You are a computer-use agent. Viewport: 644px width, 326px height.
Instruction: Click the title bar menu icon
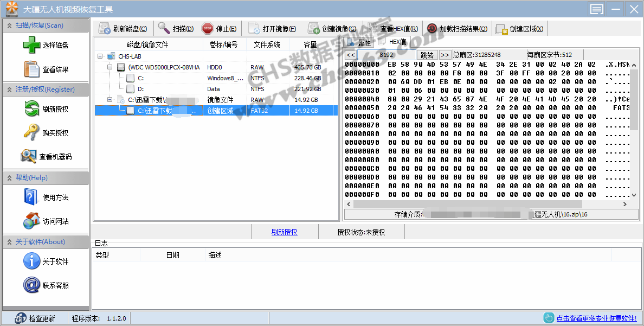click(x=596, y=9)
